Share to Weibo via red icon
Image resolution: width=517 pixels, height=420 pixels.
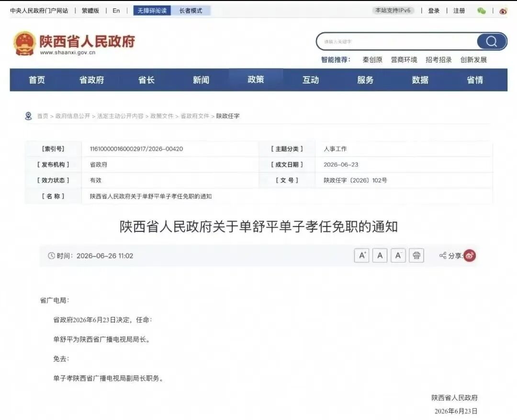(470, 255)
